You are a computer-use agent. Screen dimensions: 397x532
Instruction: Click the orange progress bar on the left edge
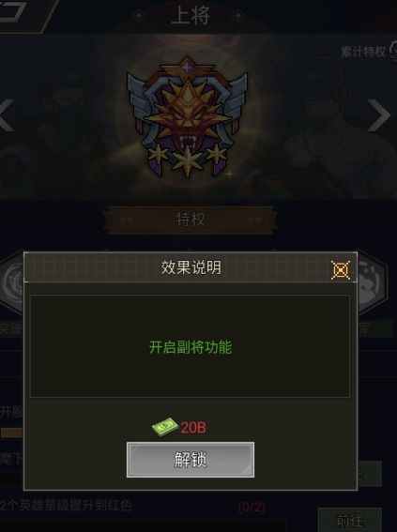point(11,433)
